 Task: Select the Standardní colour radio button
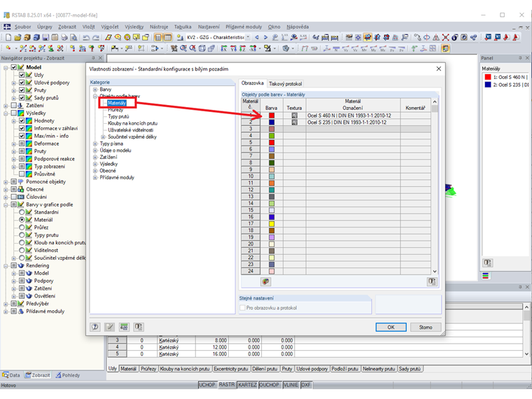(22, 212)
